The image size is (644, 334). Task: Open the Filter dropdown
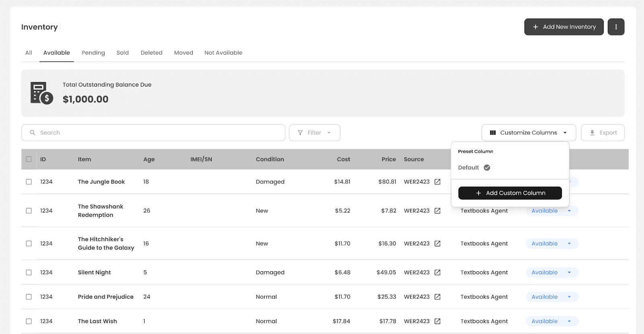(x=315, y=133)
